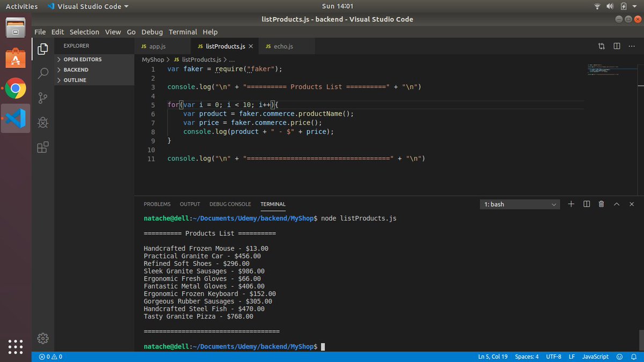Open the Explorer view in activity bar
This screenshot has width=644, height=362.
[x=43, y=50]
